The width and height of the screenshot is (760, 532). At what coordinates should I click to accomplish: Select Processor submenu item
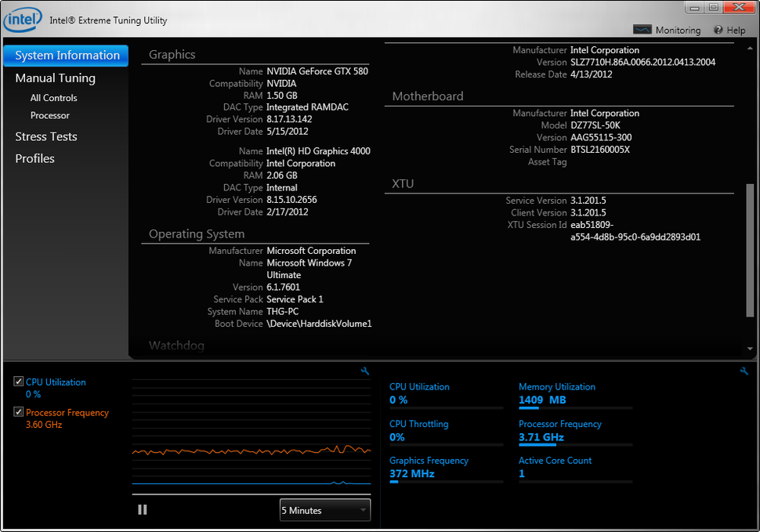(x=50, y=115)
